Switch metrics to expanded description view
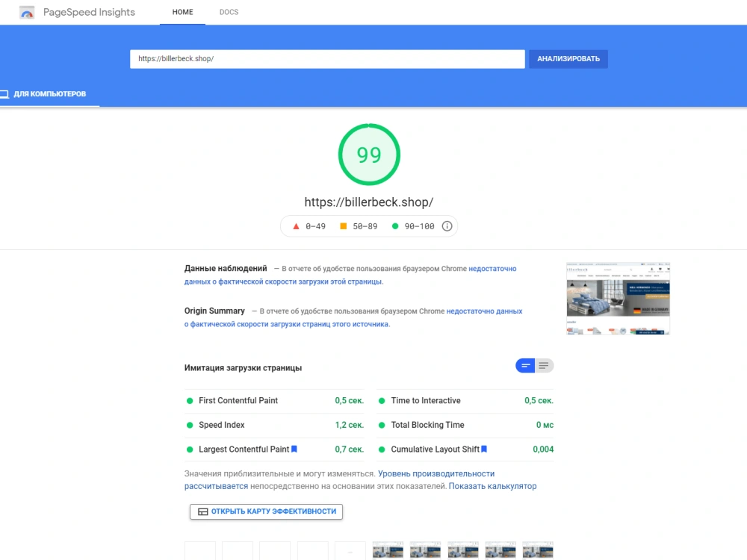Viewport: 747px width, 560px height. pyautogui.click(x=544, y=366)
